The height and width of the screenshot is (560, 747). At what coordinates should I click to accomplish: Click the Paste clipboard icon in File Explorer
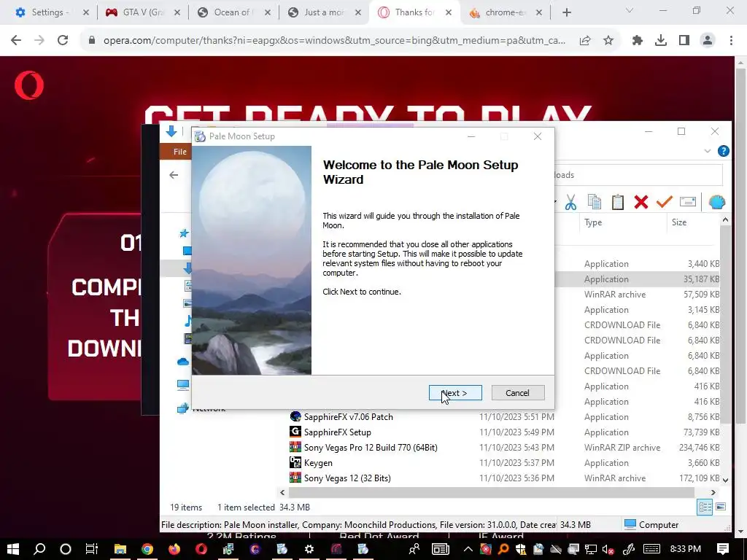(x=617, y=202)
